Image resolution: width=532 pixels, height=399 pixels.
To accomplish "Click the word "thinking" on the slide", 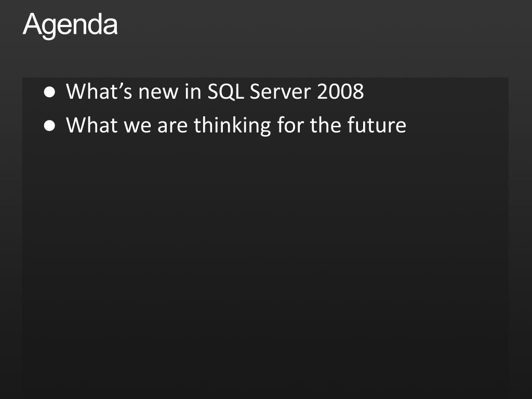I will pos(232,126).
